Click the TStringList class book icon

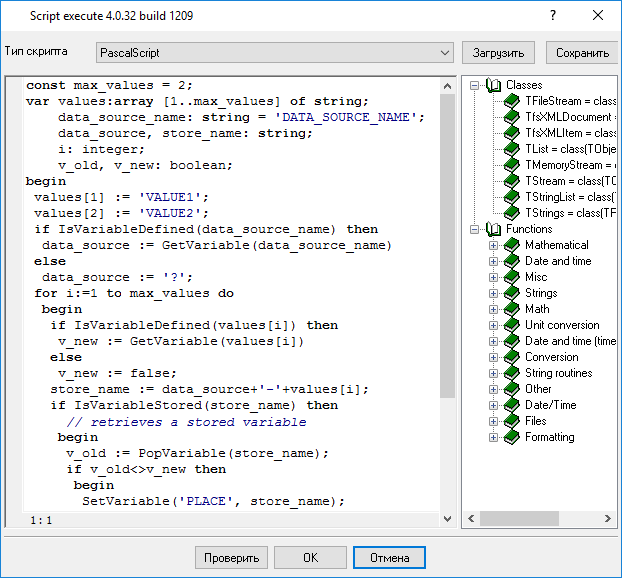coord(511,197)
